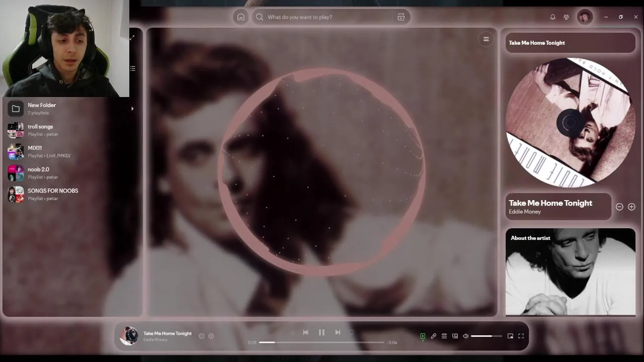Open the hamburger menu on visualizer
The image size is (644, 362).
pos(486,39)
